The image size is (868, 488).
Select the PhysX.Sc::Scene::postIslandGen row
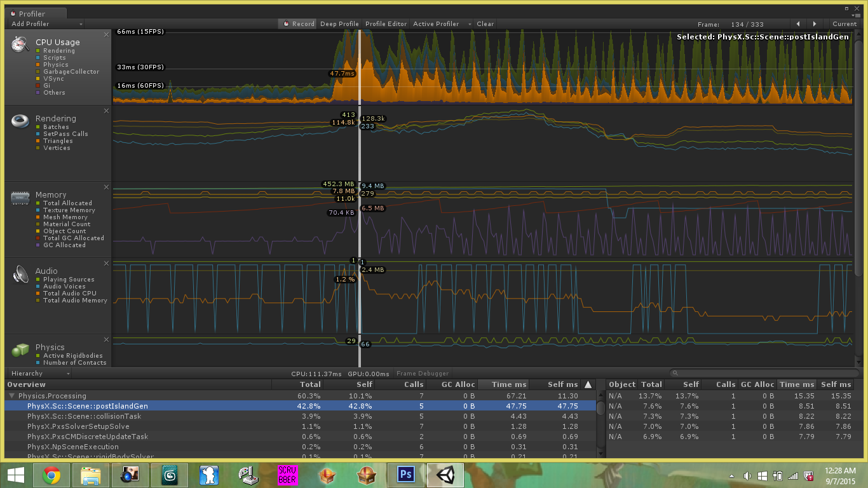coord(301,406)
